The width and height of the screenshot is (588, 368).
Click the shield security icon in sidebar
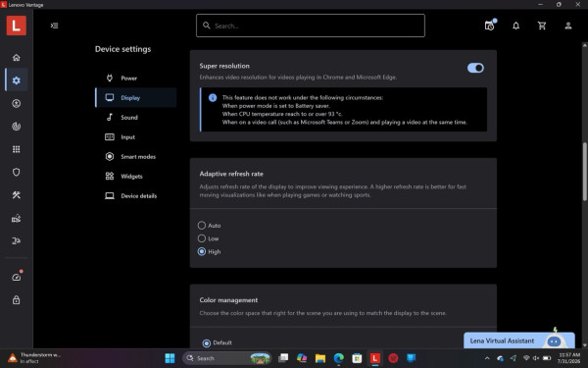(x=16, y=172)
